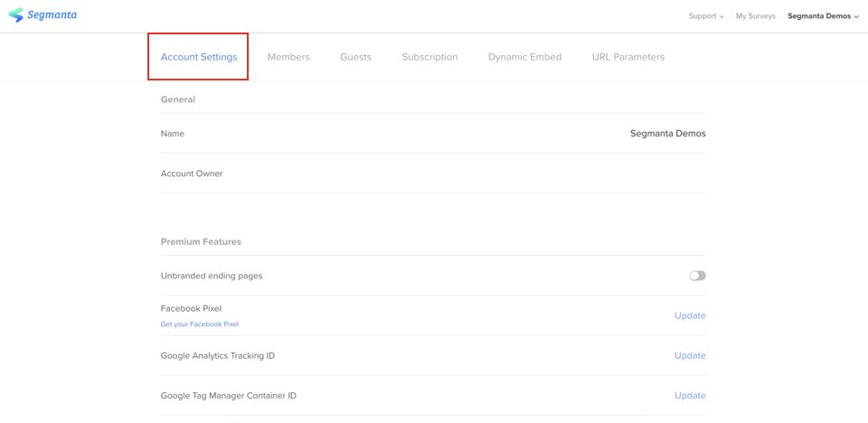The image size is (868, 423).
Task: Open the Guests tab
Action: pos(355,57)
